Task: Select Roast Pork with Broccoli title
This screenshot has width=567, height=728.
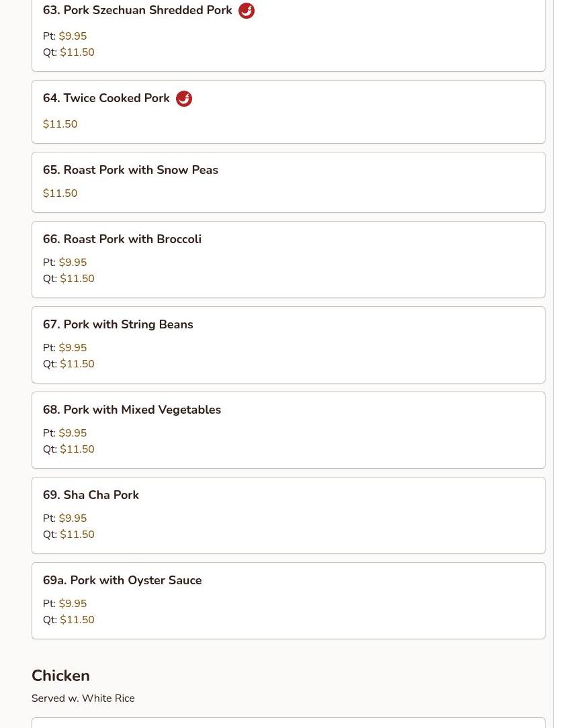Action: coord(122,239)
